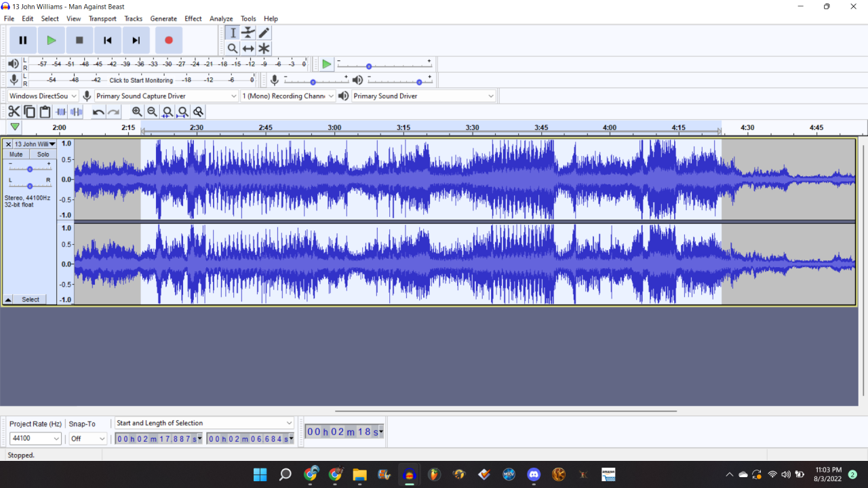Adjust the recording volume slider
The image size is (868, 488).
(x=315, y=81)
